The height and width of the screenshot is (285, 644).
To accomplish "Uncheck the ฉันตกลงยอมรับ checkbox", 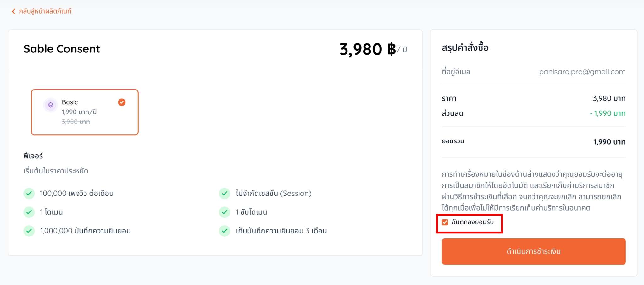I will (x=445, y=222).
